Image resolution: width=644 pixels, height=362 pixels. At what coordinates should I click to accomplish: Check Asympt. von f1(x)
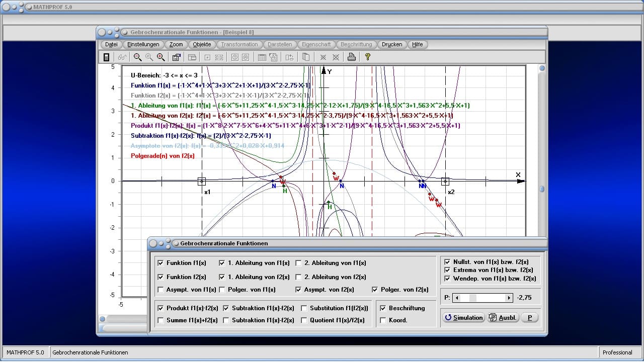[x=160, y=290]
